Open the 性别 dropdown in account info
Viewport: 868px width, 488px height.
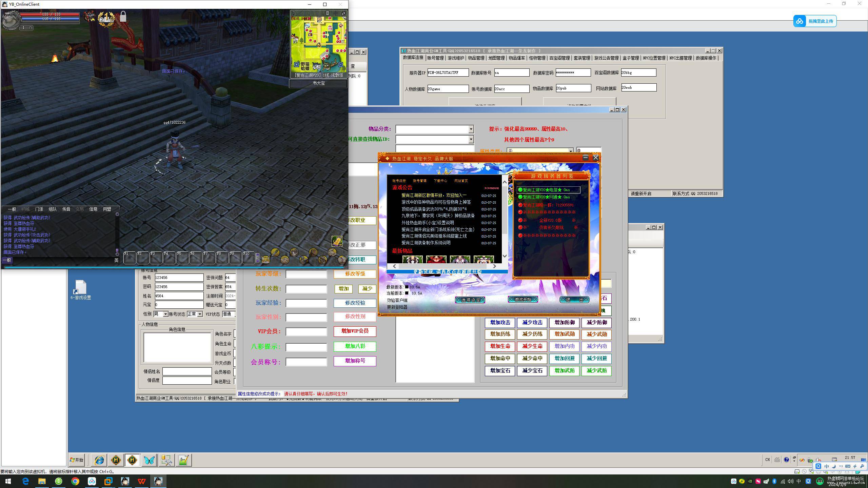click(x=165, y=314)
